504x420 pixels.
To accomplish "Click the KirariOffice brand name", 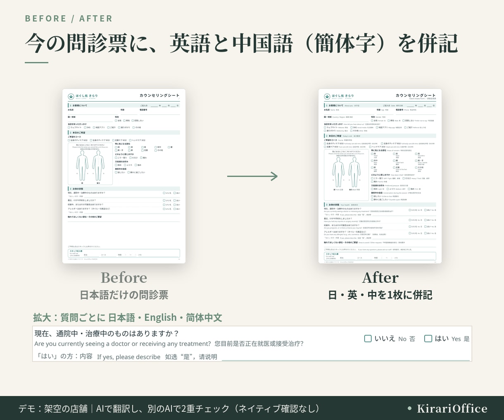I will click(452, 408).
